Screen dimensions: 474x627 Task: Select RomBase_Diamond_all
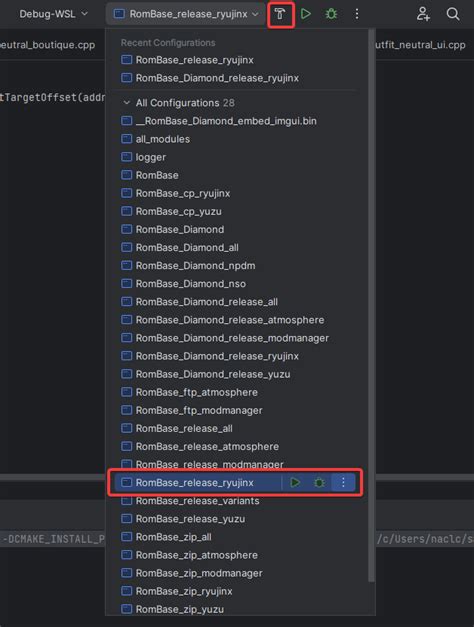tap(236, 248)
